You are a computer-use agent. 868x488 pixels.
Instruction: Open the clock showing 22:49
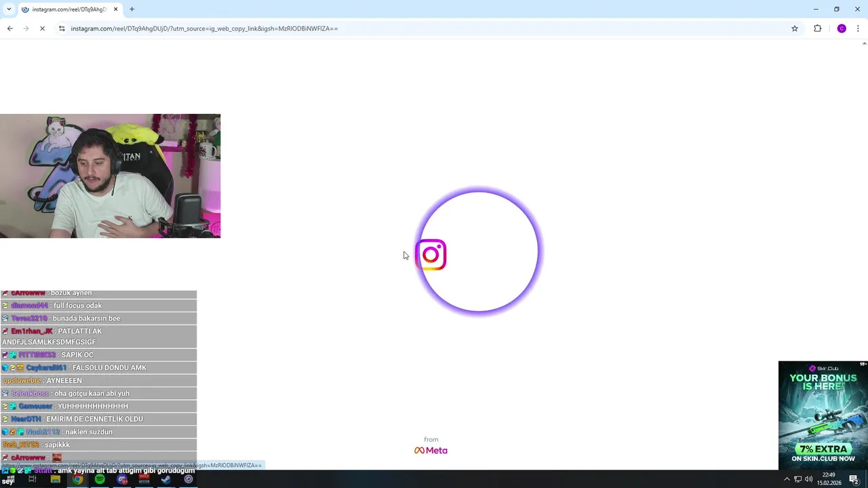(x=828, y=479)
